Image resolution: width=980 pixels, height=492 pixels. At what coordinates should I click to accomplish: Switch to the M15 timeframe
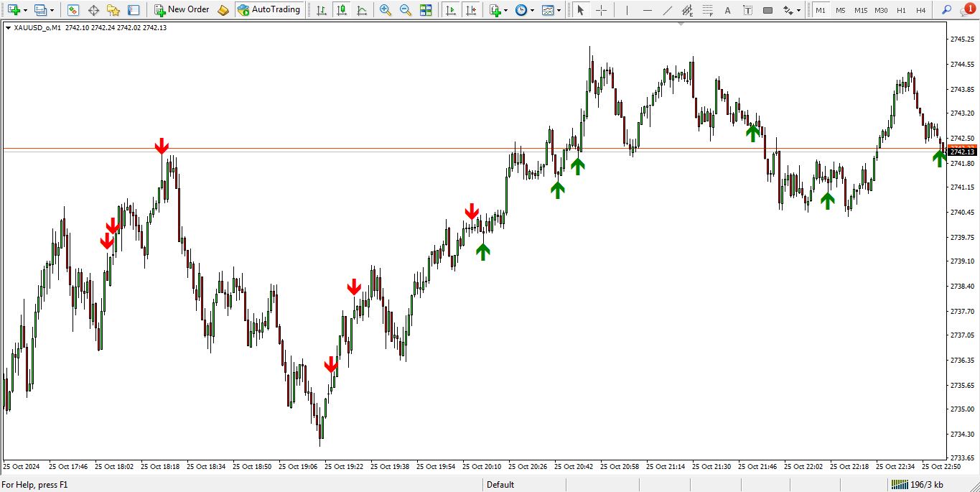(x=860, y=10)
